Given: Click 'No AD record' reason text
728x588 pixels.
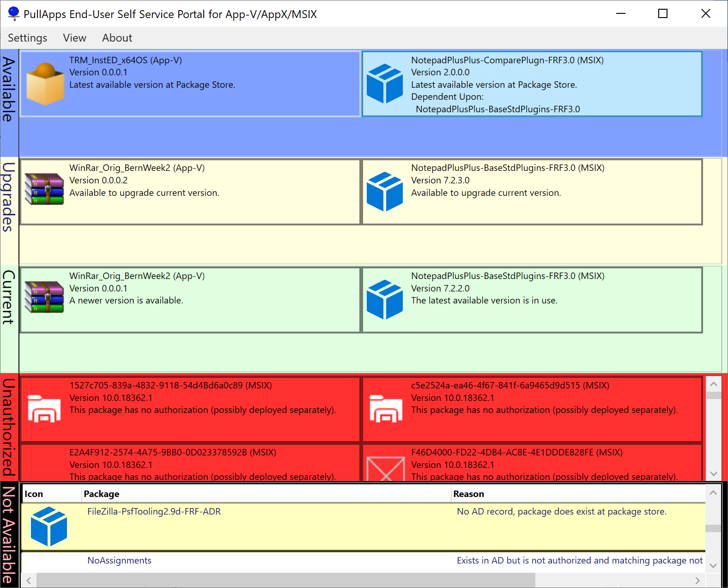Looking at the screenshot, I should 561,511.
